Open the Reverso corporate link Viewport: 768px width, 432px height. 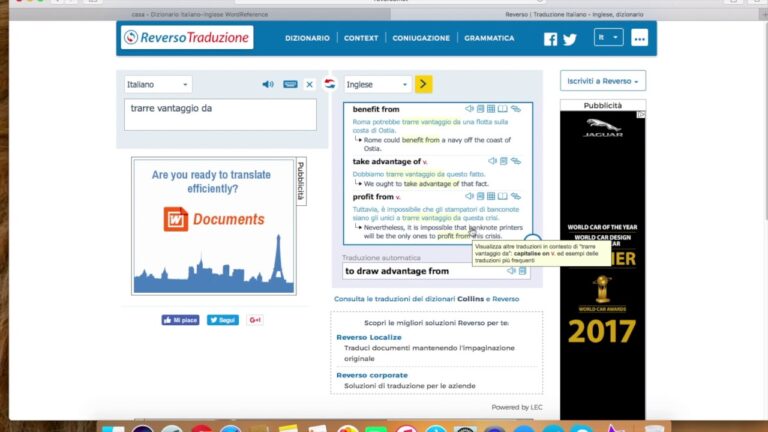[x=372, y=375]
